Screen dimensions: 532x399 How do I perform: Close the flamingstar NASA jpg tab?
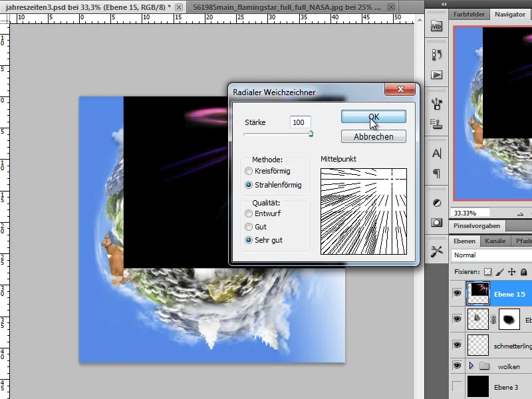pyautogui.click(x=391, y=7)
